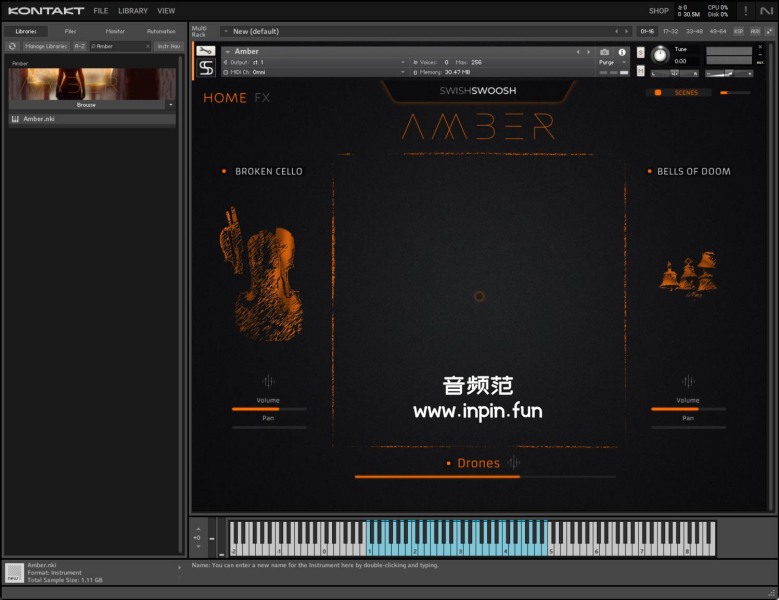The width and height of the screenshot is (779, 600).
Task: Click the refresh libraries icon
Action: [12, 46]
